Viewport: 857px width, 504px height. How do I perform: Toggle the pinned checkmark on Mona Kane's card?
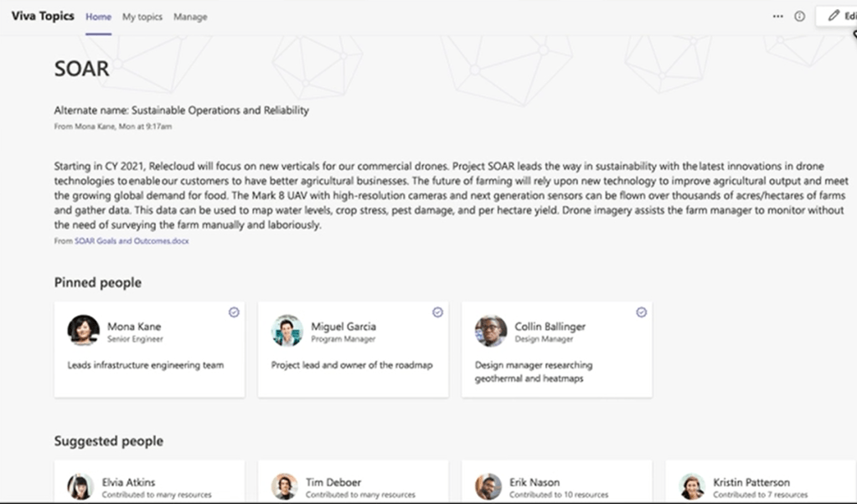[x=234, y=311]
